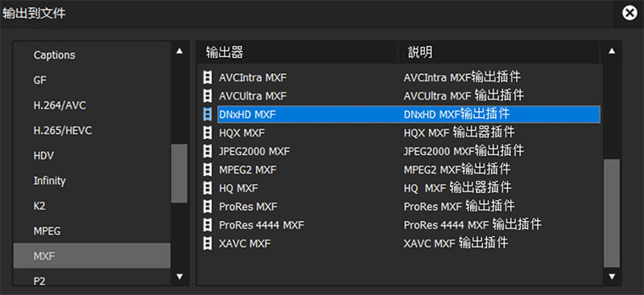This screenshot has height=295, width=644.
Task: Click the film icon beside JPEG2000 MXF
Action: coord(208,151)
